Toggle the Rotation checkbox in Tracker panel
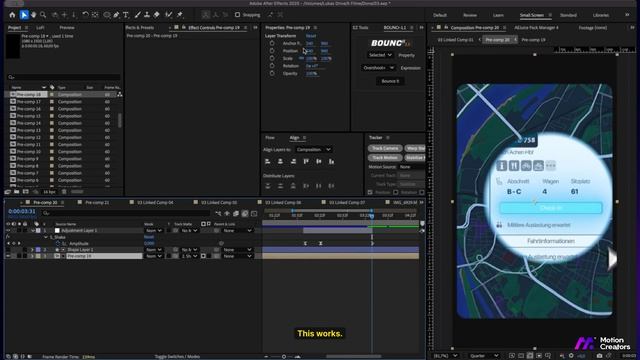Image resolution: width=640 pixels, height=360 pixels. pyautogui.click(x=396, y=192)
